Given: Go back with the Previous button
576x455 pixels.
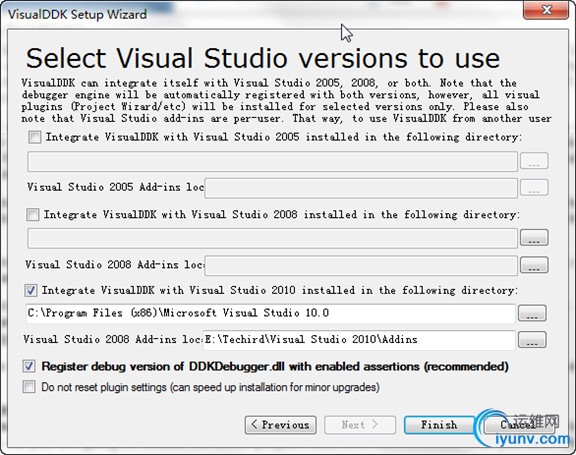Looking at the screenshot, I should click(x=281, y=425).
